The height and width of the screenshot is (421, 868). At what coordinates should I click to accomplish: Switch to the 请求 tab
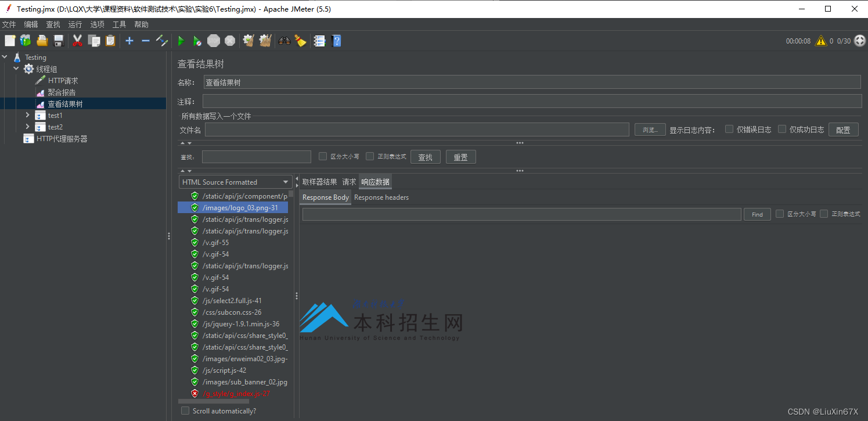(x=349, y=182)
